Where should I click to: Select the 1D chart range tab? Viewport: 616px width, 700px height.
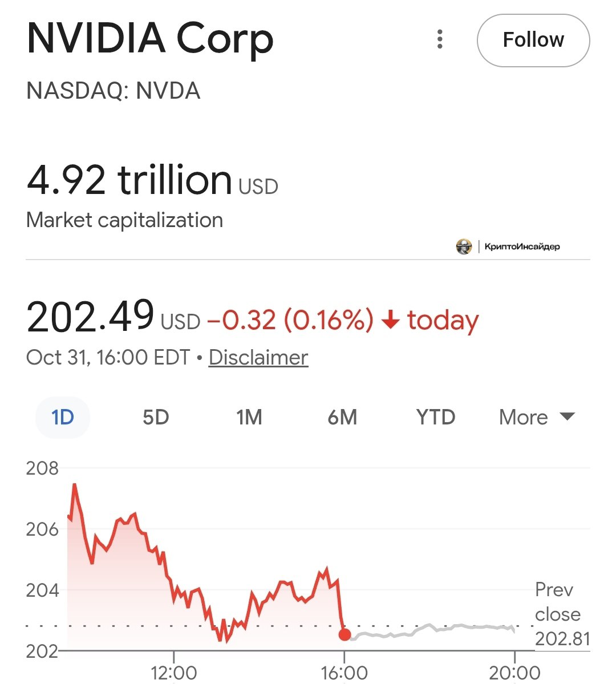tap(63, 417)
